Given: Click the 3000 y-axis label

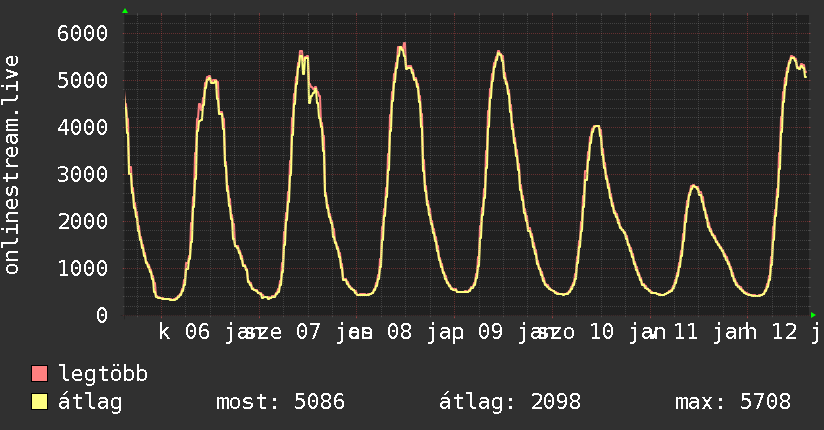Looking at the screenshot, I should [x=83, y=175].
